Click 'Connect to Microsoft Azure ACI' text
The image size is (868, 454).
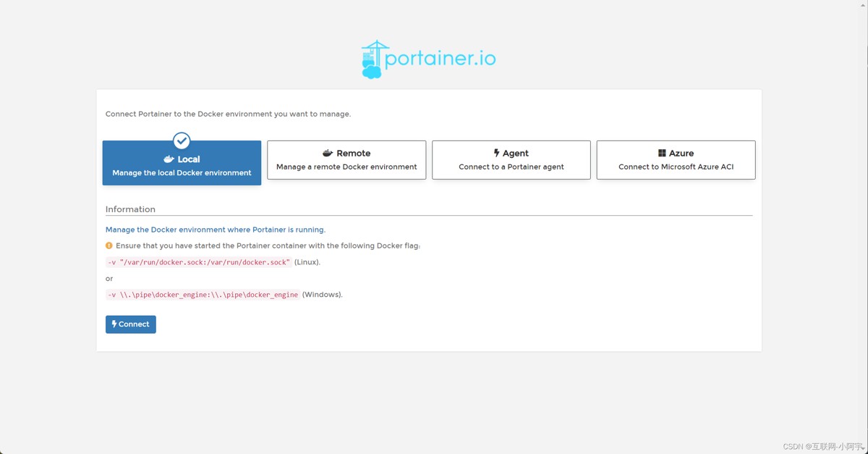pos(676,167)
